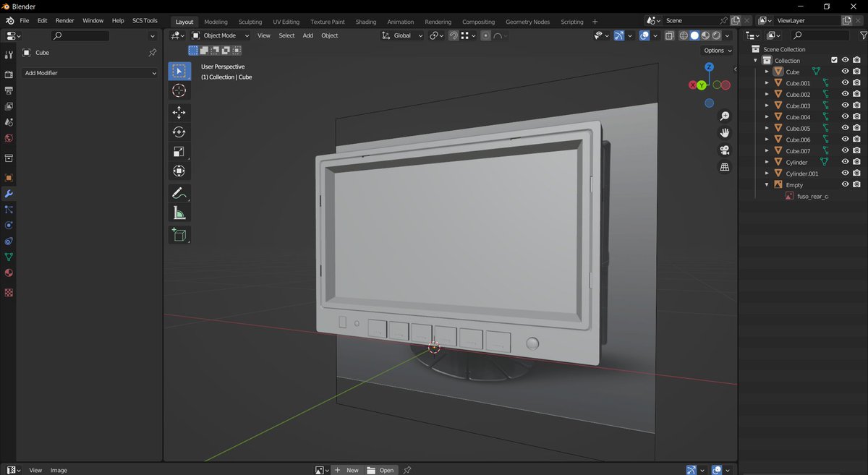Click the zoom view magnifier icon

(x=725, y=116)
